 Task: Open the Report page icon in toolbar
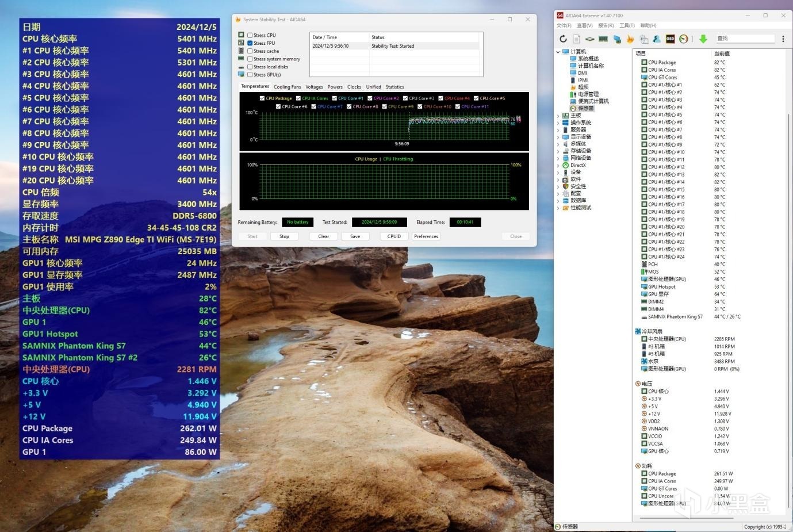point(576,39)
